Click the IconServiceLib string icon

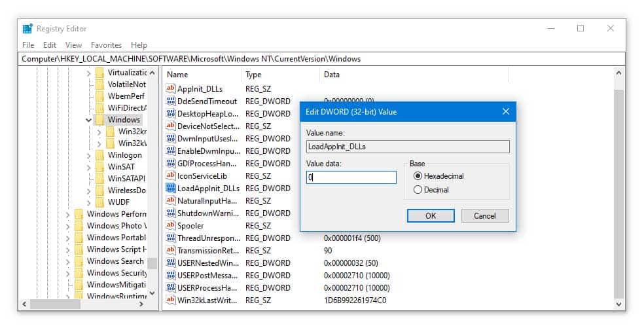click(170, 175)
